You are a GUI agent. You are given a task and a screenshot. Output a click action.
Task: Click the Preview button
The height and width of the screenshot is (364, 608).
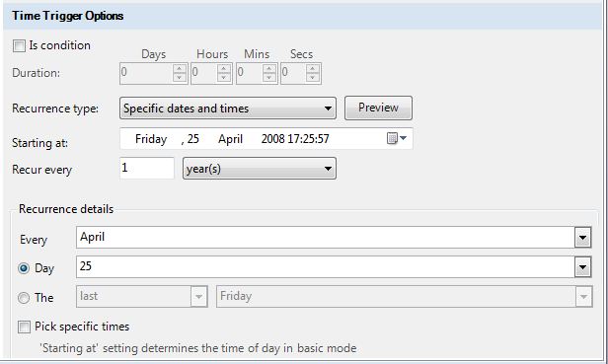click(378, 108)
